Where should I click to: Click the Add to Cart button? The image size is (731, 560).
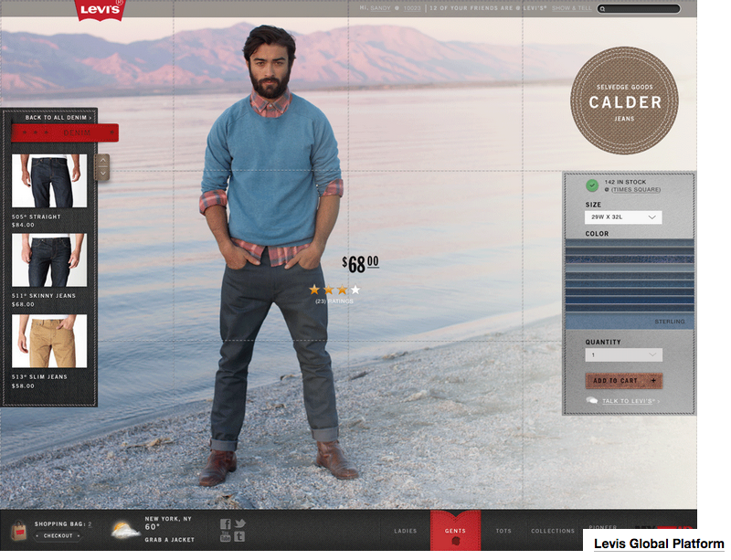[x=624, y=380]
